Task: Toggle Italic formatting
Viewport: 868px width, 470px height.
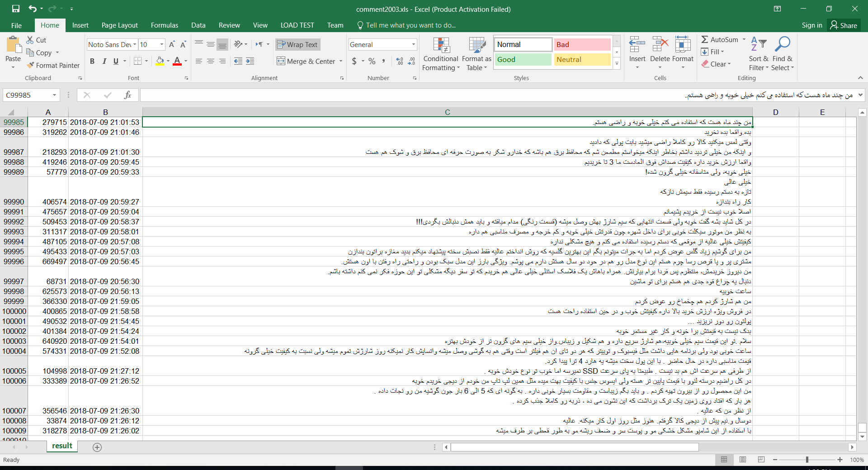Action: click(x=104, y=61)
